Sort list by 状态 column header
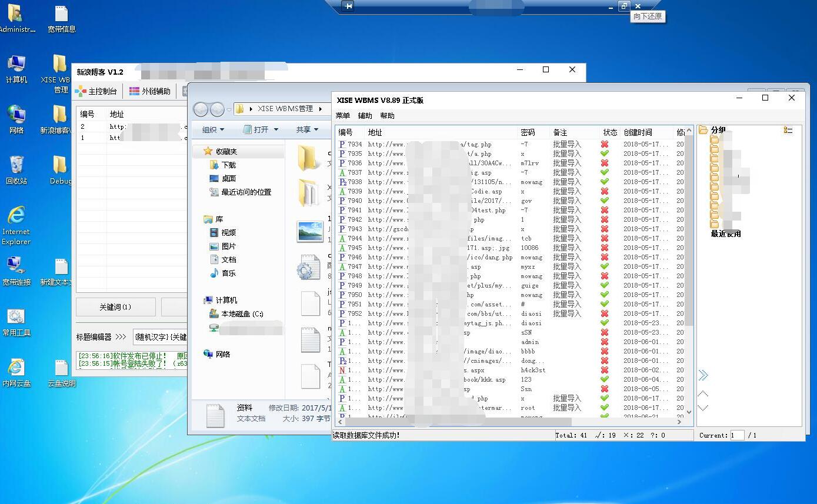 (610, 132)
